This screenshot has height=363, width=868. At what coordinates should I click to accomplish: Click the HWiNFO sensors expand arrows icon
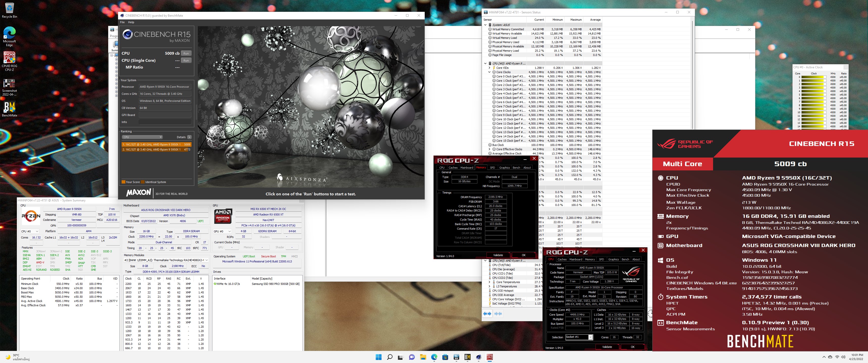click(487, 314)
